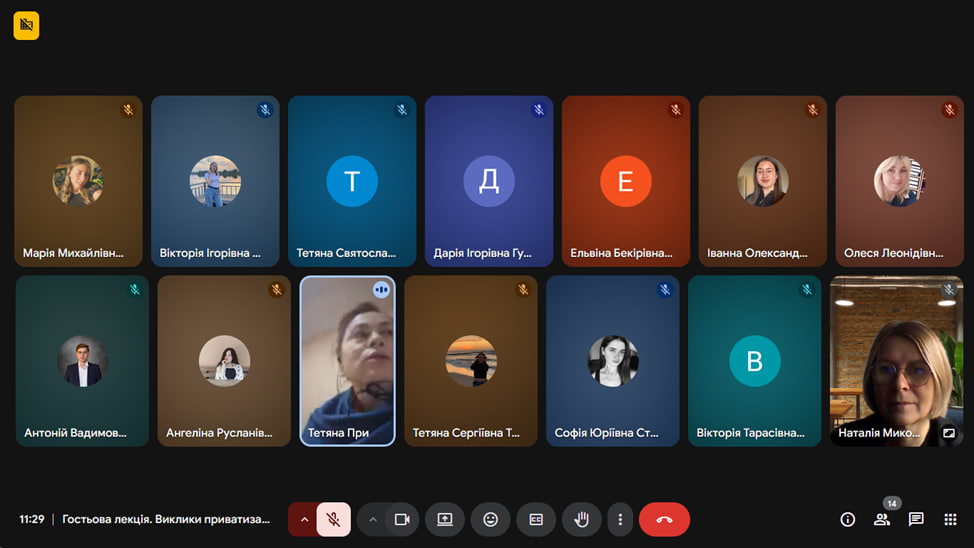The image size is (974, 548).
Task: Click the meeting title Гостьова лекція
Action: [x=166, y=519]
